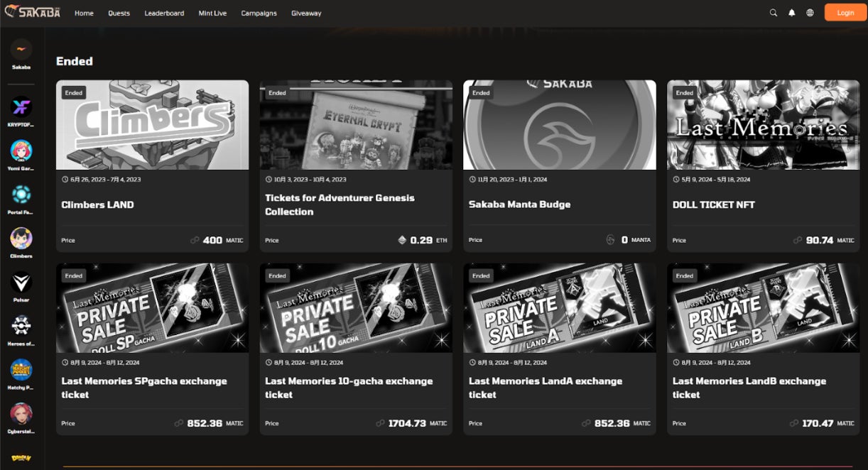This screenshot has width=868, height=470.
Task: Open the DOLL TICKET NFT title
Action: click(713, 204)
